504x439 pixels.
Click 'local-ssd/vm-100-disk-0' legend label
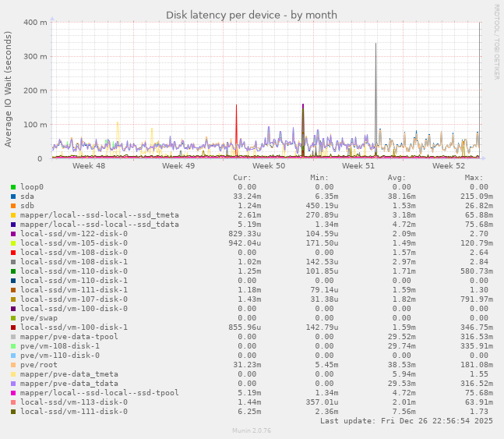coord(74,308)
